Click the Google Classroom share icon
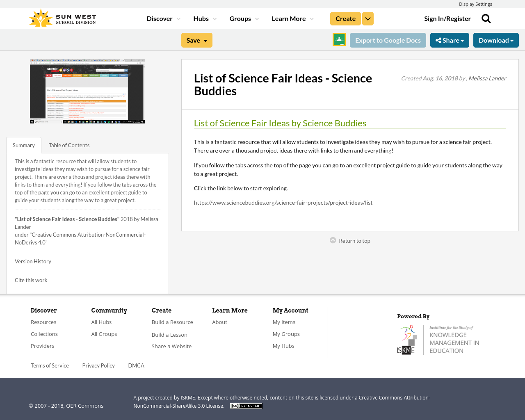Image resolution: width=525 pixels, height=420 pixels. point(339,39)
